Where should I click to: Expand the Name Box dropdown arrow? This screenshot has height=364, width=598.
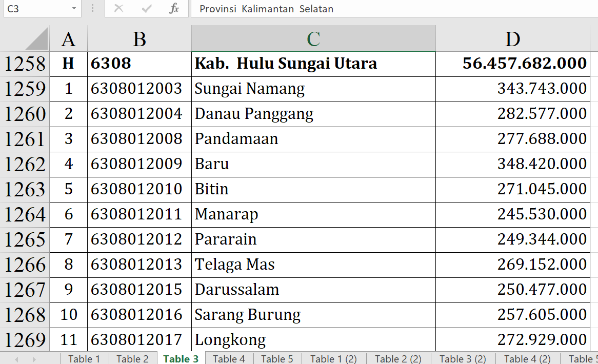pyautogui.click(x=74, y=9)
